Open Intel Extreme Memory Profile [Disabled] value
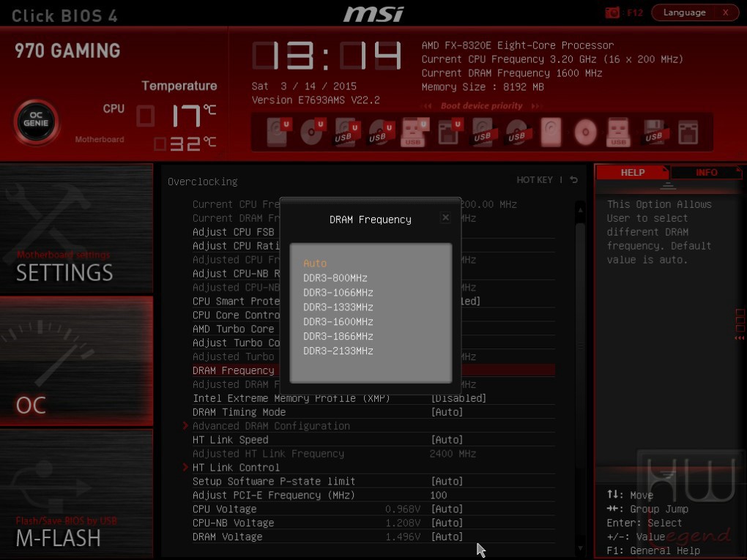This screenshot has width=747, height=560. click(x=458, y=398)
